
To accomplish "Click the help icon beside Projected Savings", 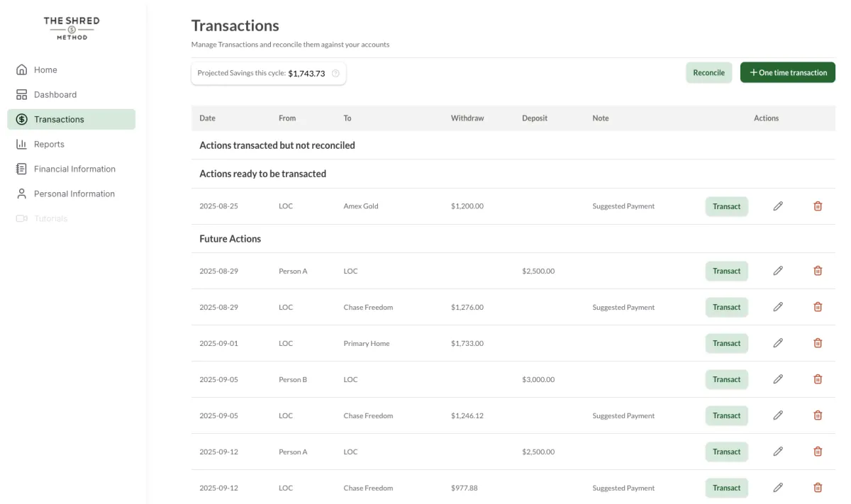I will pyautogui.click(x=335, y=73).
